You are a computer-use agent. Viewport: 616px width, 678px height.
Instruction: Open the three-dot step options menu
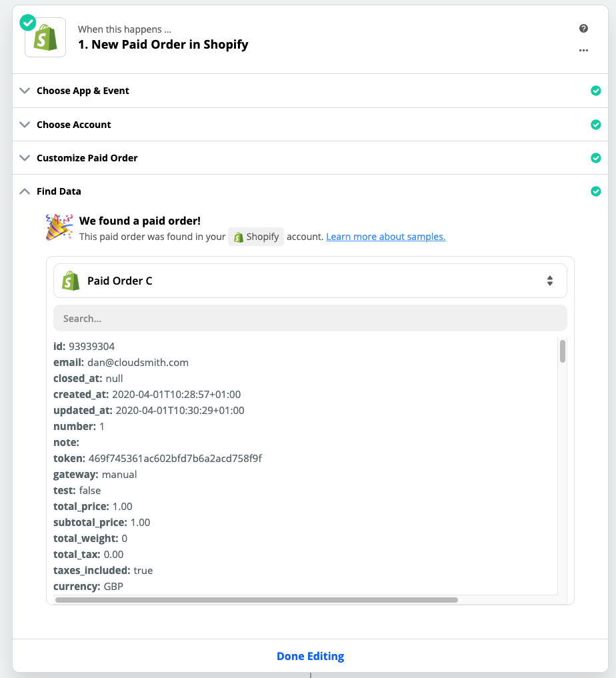583,51
